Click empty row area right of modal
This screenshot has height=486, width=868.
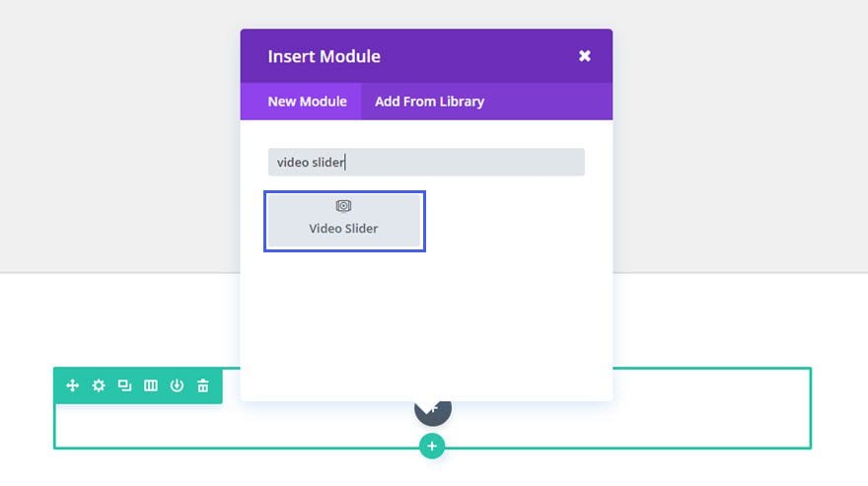tap(711, 408)
